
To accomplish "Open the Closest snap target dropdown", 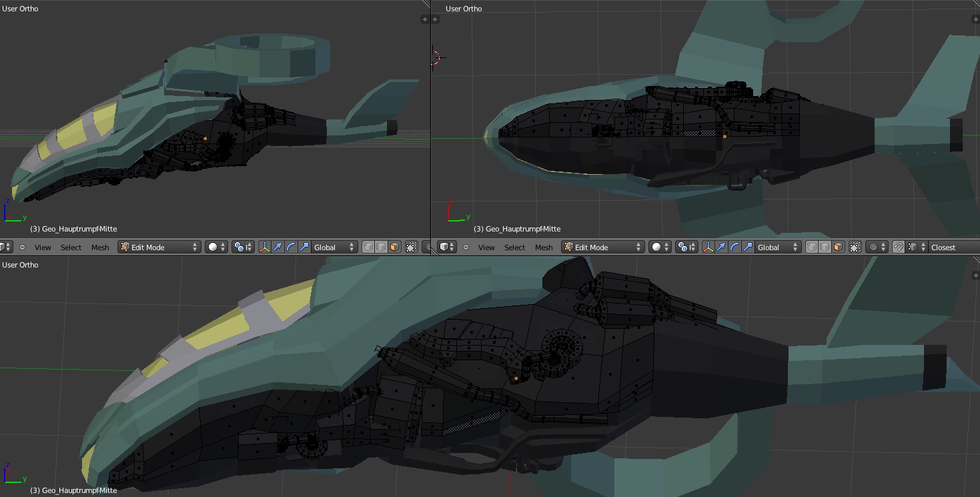I will [954, 247].
